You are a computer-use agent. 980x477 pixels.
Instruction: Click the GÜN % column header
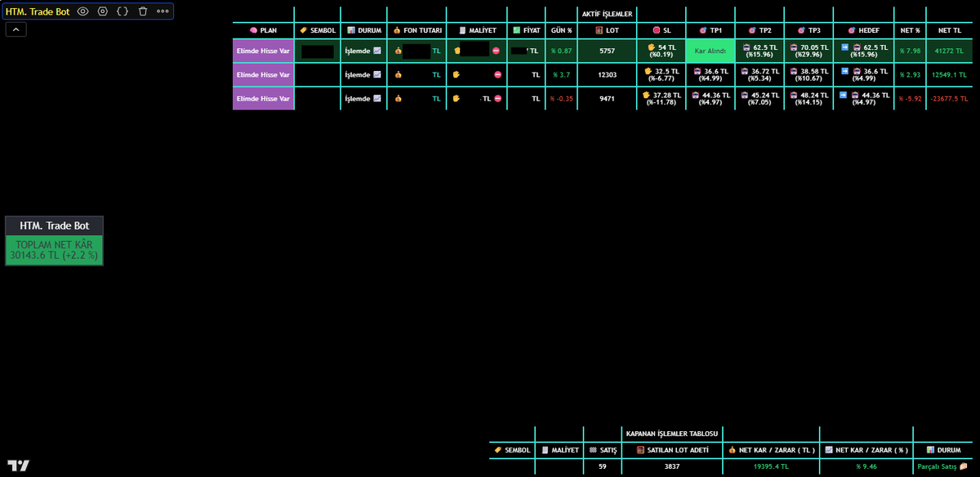click(561, 30)
